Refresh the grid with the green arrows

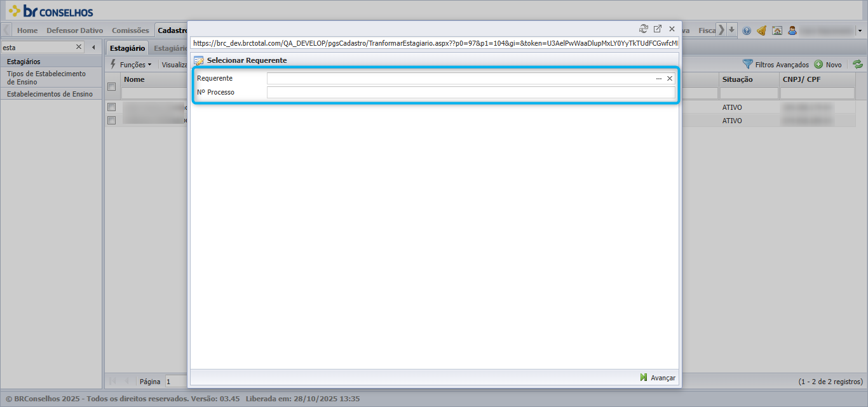coord(858,64)
